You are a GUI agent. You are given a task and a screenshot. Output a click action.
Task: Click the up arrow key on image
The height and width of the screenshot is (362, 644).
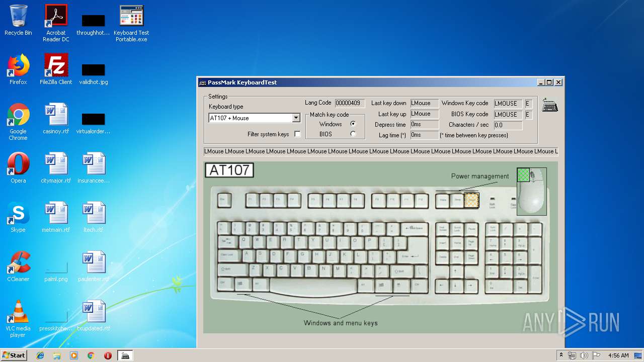coord(456,272)
